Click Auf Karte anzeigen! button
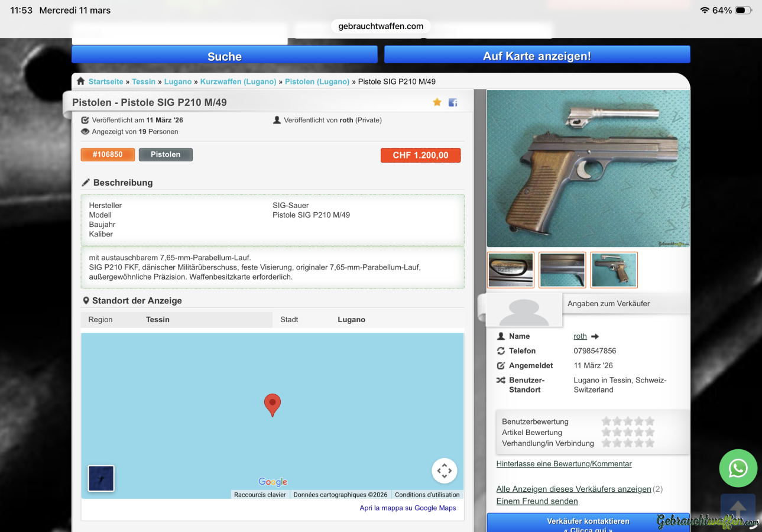The width and height of the screenshot is (762, 532). [x=537, y=56]
